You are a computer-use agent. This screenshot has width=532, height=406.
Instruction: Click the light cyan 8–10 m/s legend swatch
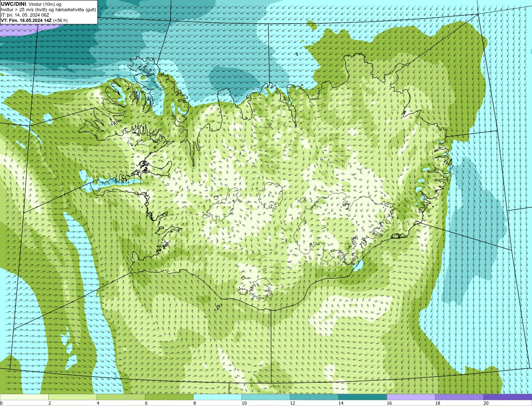tap(218, 397)
